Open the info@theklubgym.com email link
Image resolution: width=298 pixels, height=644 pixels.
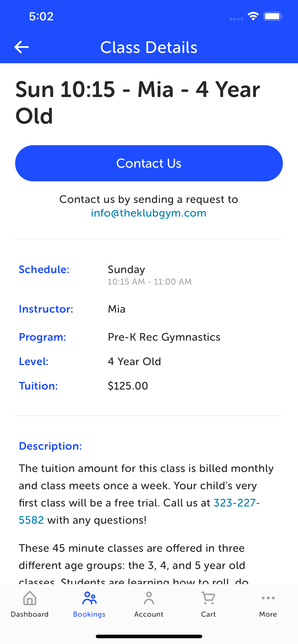pos(149,213)
